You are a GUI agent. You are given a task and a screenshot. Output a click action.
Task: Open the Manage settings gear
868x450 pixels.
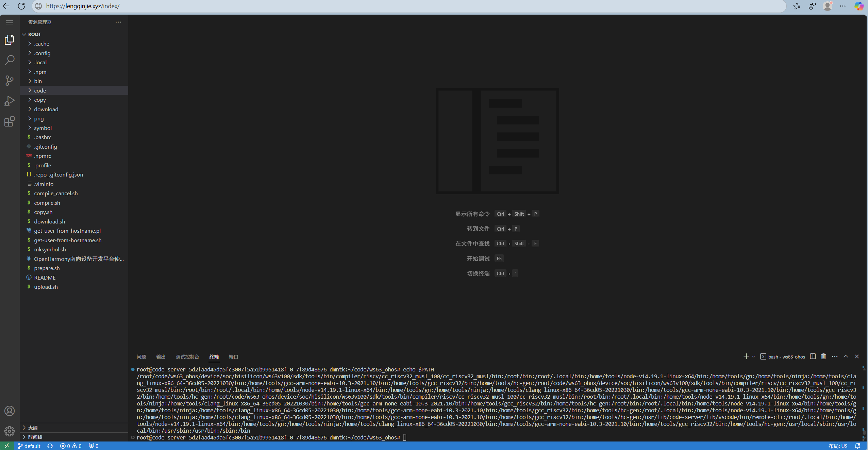pyautogui.click(x=10, y=431)
